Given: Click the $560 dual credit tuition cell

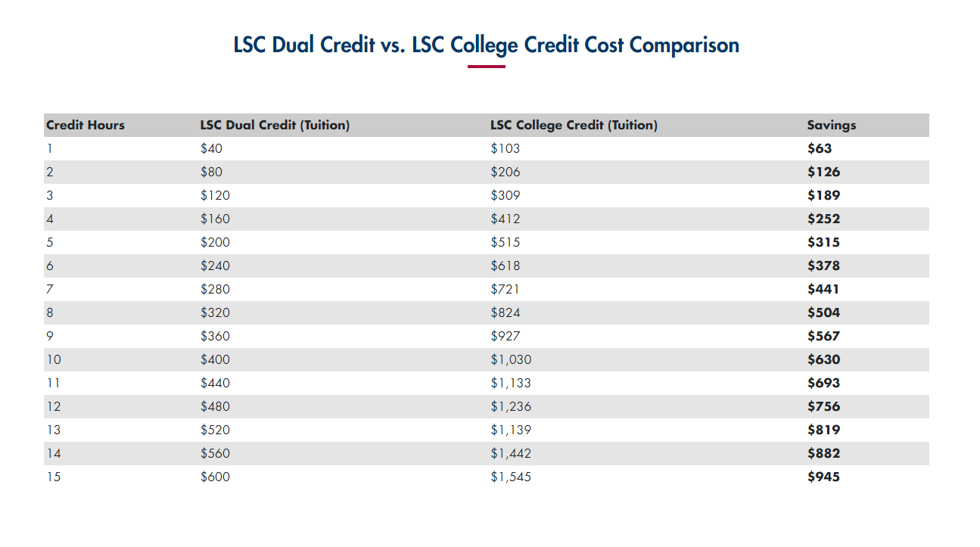Looking at the screenshot, I should click(215, 454).
